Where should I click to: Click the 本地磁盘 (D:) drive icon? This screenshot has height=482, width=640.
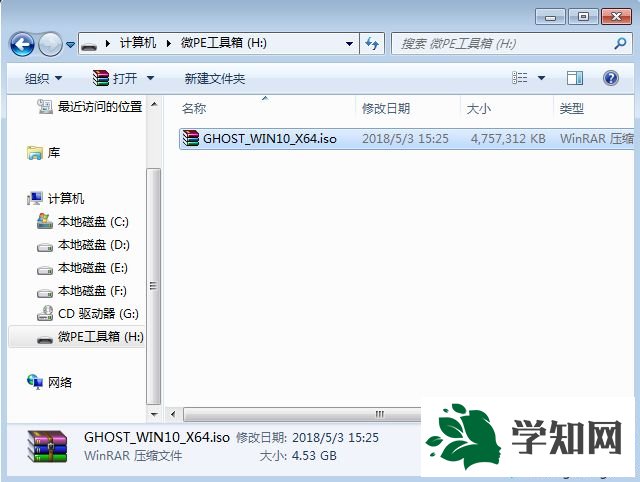tap(45, 247)
